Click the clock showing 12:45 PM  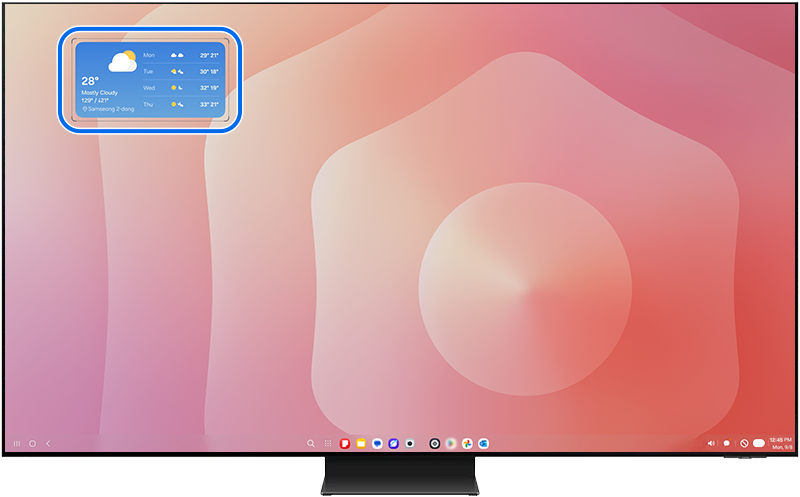tap(780, 442)
